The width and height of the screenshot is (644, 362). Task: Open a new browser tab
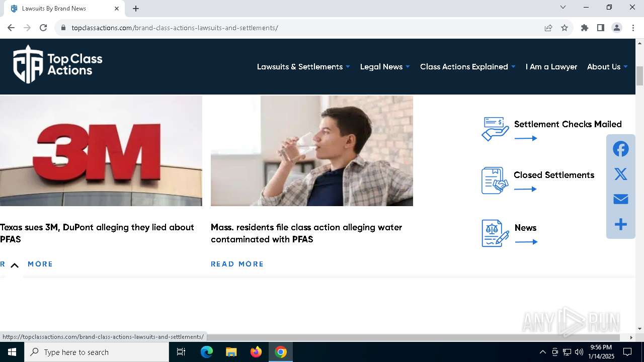tap(136, 9)
